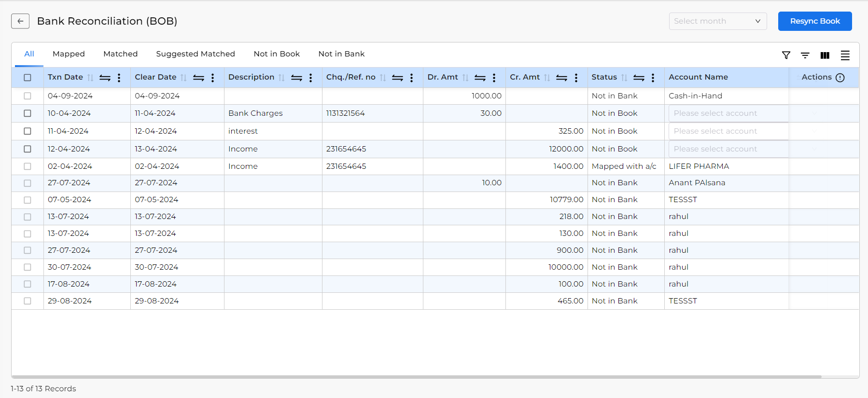Viewport: 868px width, 398px height.
Task: Click the 1-13 of 13 Records text
Action: point(43,389)
